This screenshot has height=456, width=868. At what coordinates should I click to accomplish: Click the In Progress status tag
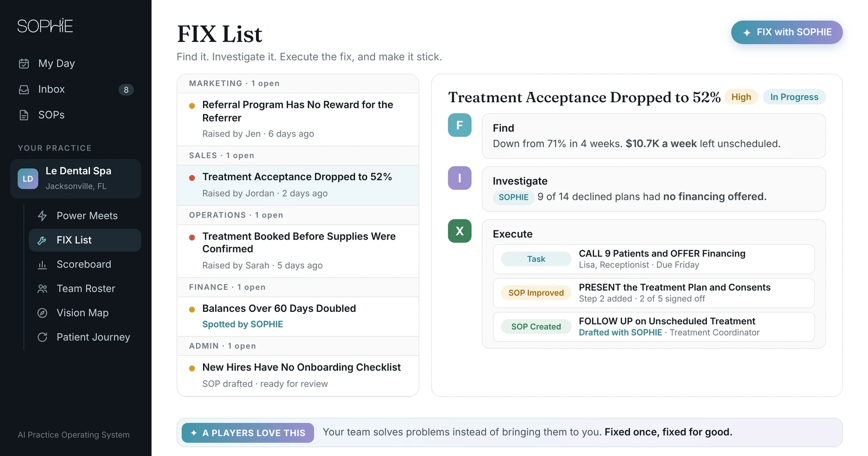click(794, 97)
